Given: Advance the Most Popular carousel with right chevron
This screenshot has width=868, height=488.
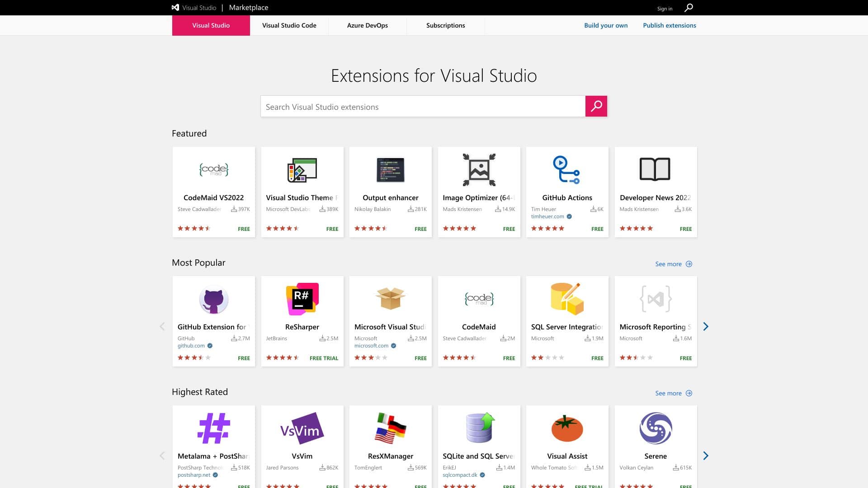Looking at the screenshot, I should [x=706, y=326].
